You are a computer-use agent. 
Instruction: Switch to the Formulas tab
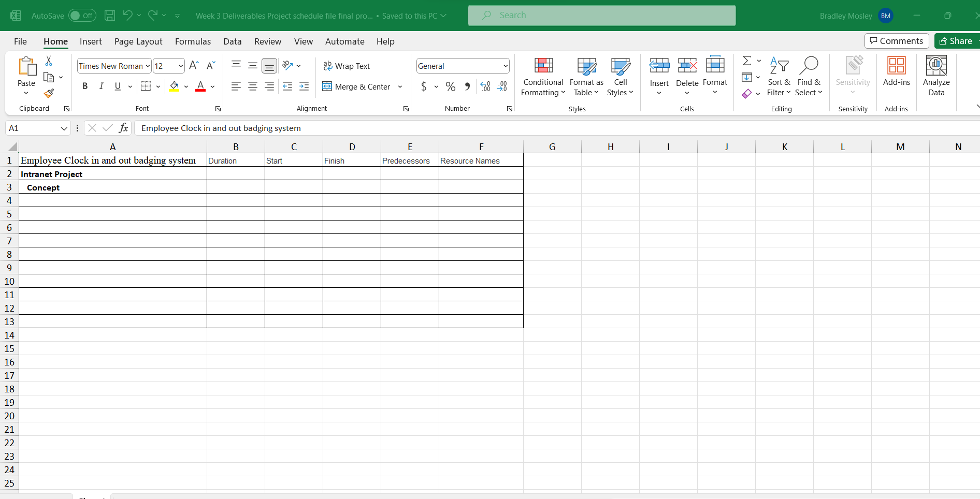192,41
